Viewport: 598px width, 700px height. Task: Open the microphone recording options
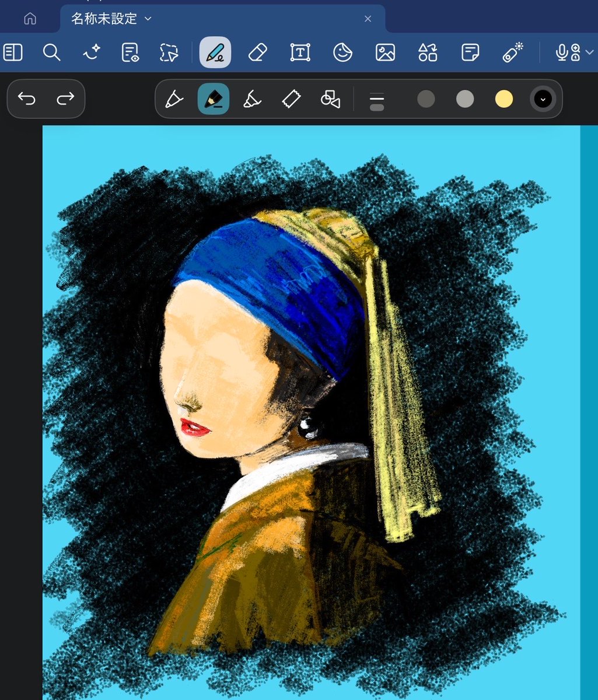click(x=567, y=52)
